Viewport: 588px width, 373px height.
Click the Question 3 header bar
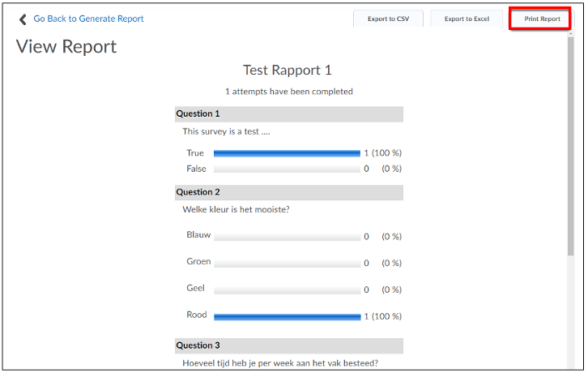289,345
